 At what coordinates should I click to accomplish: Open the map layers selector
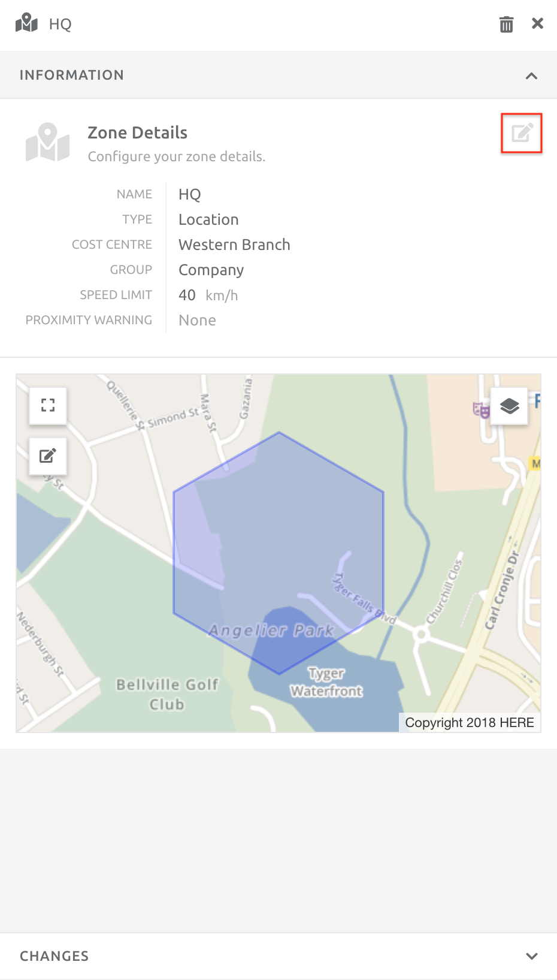pyautogui.click(x=508, y=406)
